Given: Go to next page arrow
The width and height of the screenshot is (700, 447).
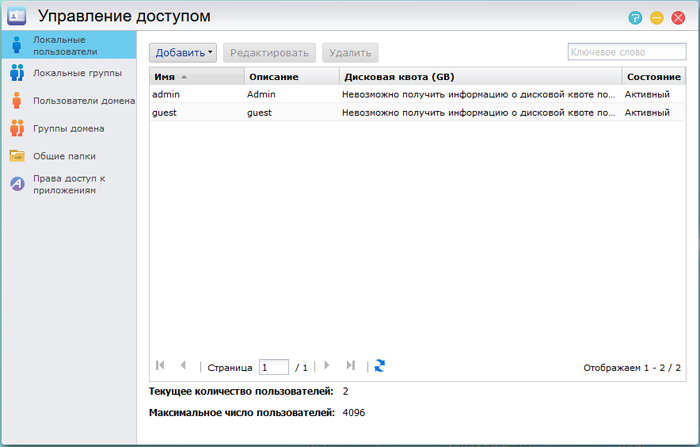Looking at the screenshot, I should [327, 365].
